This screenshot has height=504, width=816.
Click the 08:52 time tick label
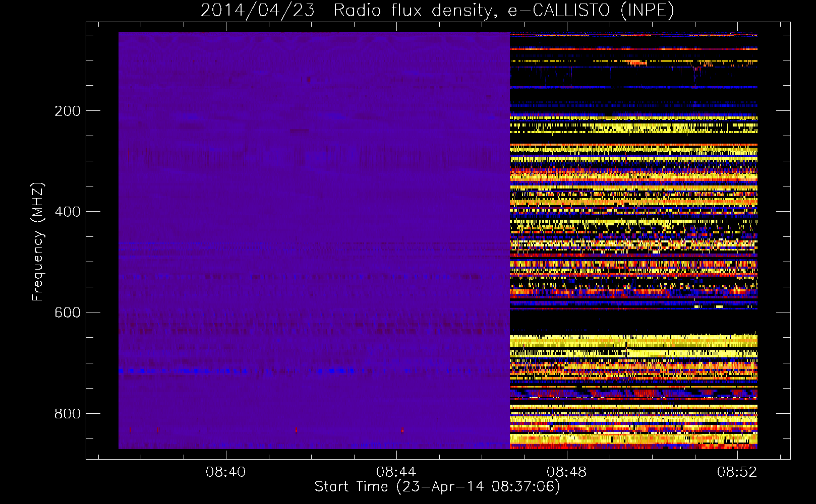pos(737,472)
